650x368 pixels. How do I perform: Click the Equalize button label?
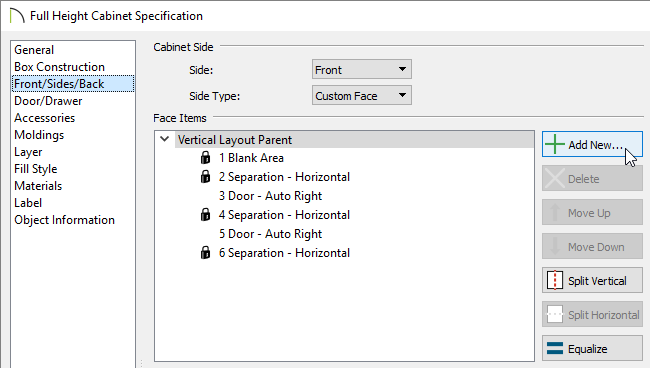pyautogui.click(x=587, y=349)
